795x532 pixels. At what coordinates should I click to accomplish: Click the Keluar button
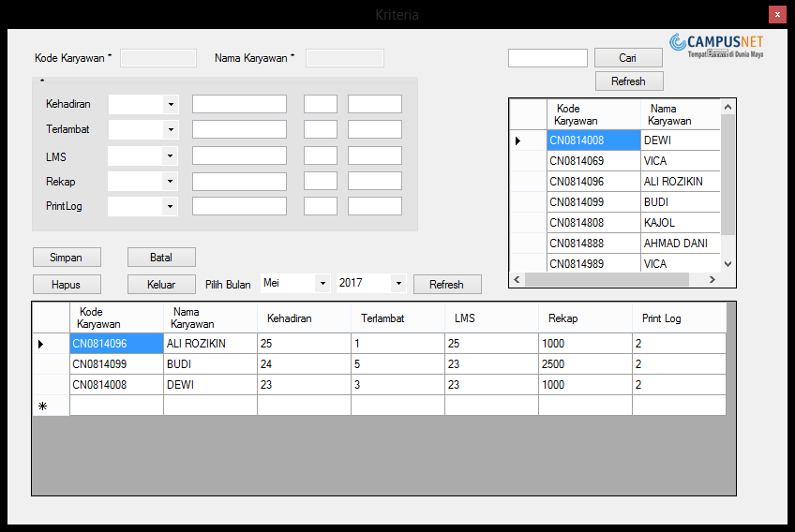161,284
